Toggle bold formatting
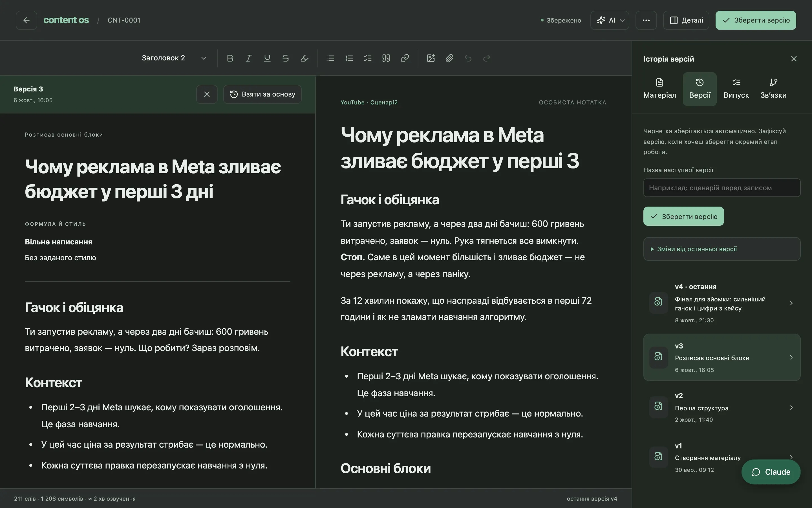812x508 pixels. [x=230, y=58]
